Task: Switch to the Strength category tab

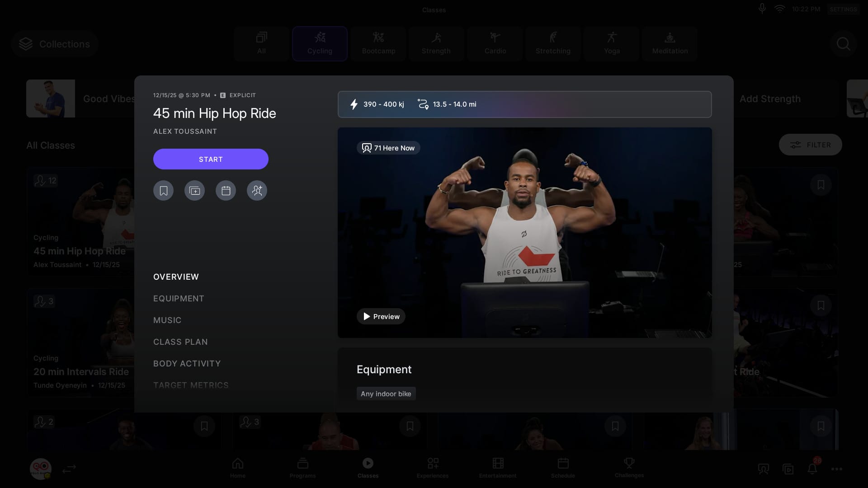Action: (x=436, y=44)
